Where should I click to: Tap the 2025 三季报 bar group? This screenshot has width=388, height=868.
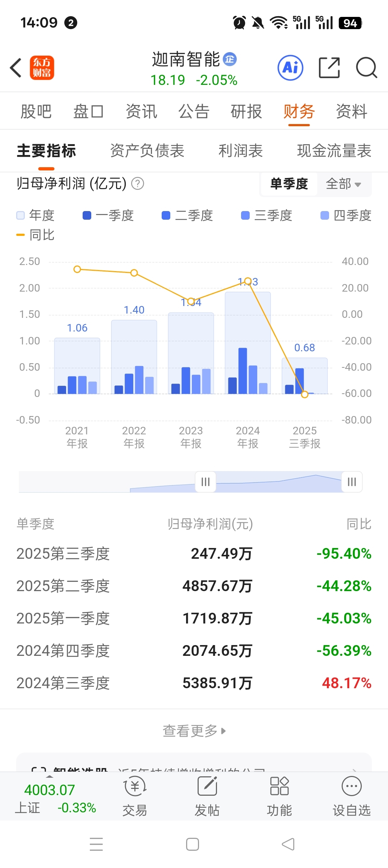[x=305, y=376]
